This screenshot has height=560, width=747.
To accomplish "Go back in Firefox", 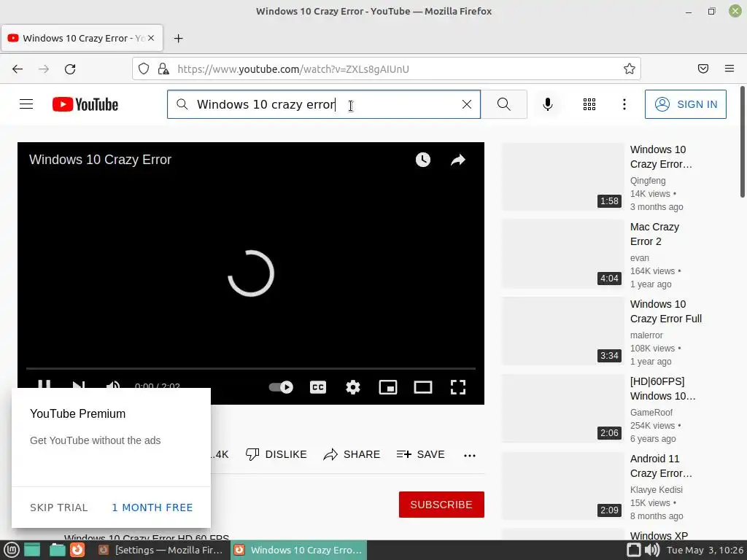I will pyautogui.click(x=18, y=69).
